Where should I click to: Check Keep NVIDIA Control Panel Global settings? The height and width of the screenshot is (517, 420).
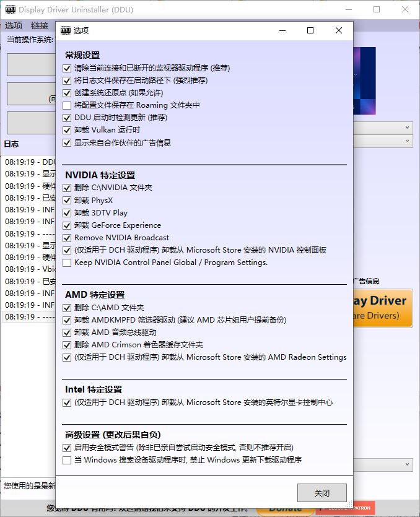(x=68, y=263)
